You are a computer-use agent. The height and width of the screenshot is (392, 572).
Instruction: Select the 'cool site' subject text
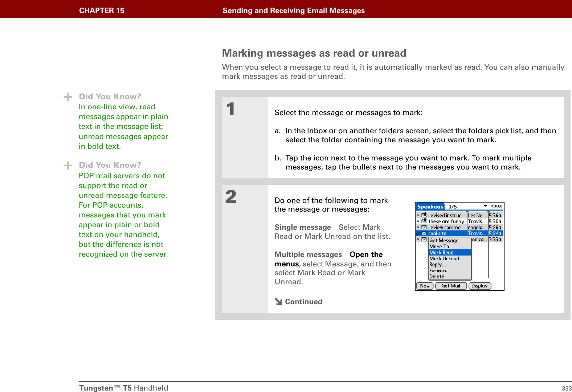[437, 234]
